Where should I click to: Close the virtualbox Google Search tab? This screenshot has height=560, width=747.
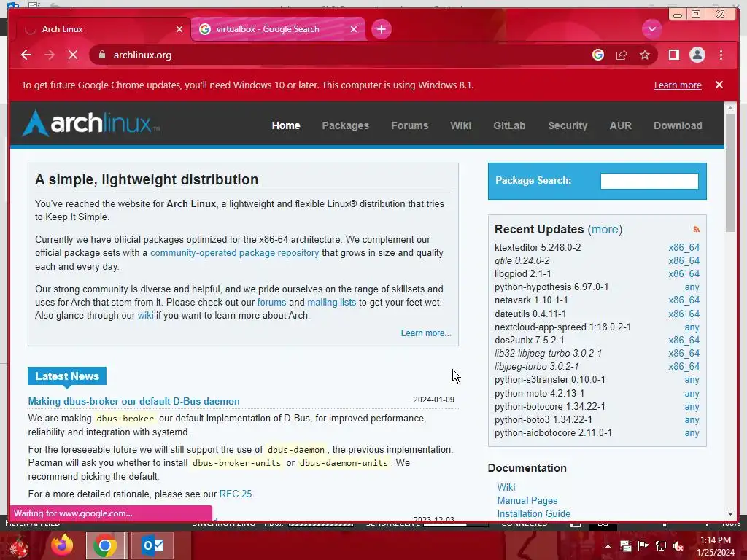354,29
